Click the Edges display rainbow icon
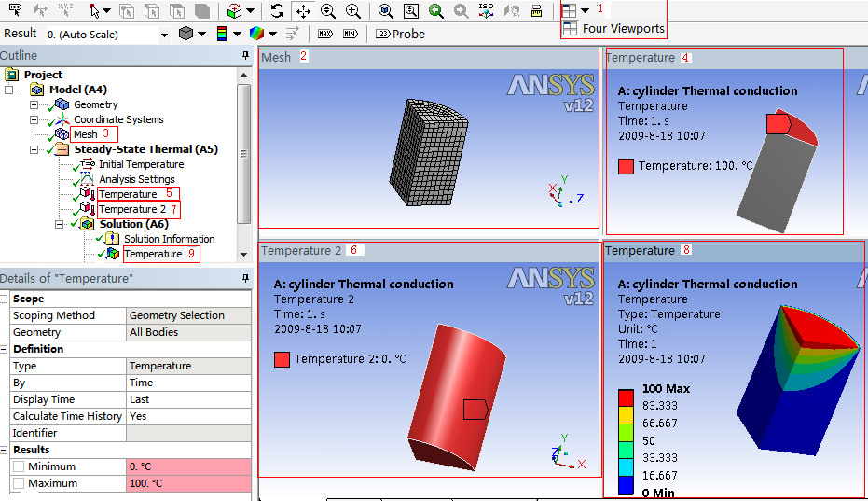Screen dimensions: 868x501 click(x=257, y=34)
